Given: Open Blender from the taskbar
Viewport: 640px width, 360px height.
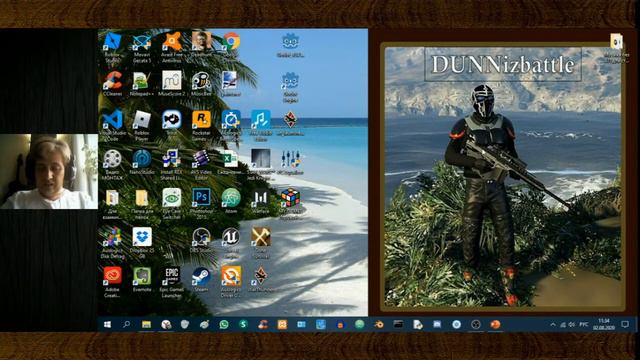Looking at the screenshot, I should (x=379, y=324).
